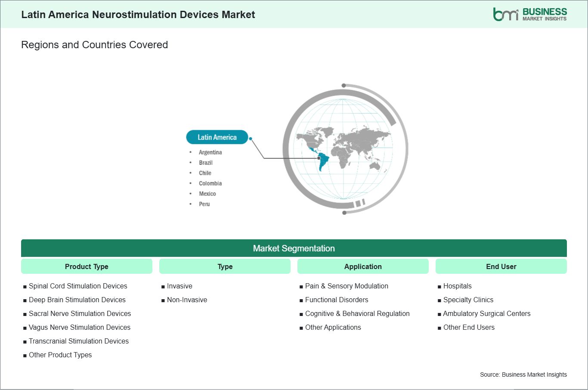Click Functional Disorders application entry

click(337, 300)
